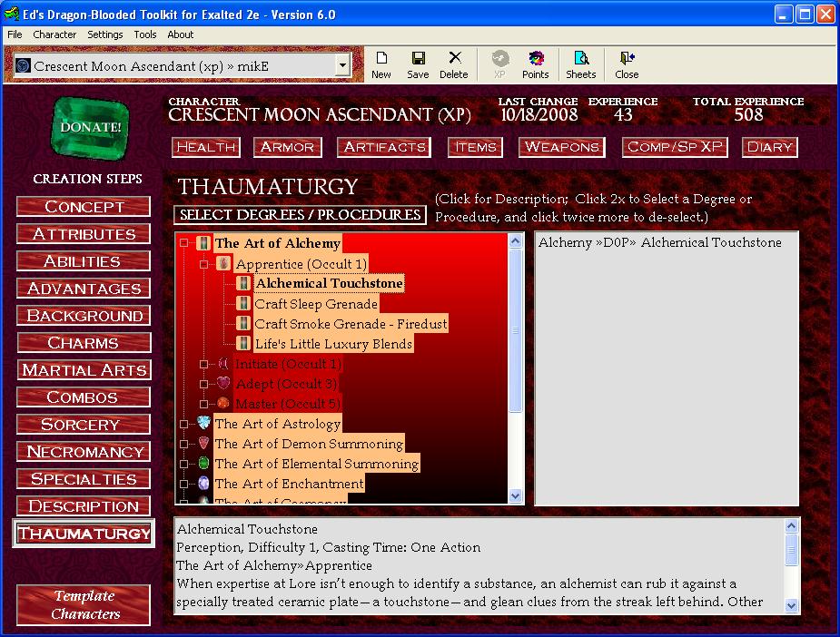Open the Diary section
The width and height of the screenshot is (840, 637).
770,147
